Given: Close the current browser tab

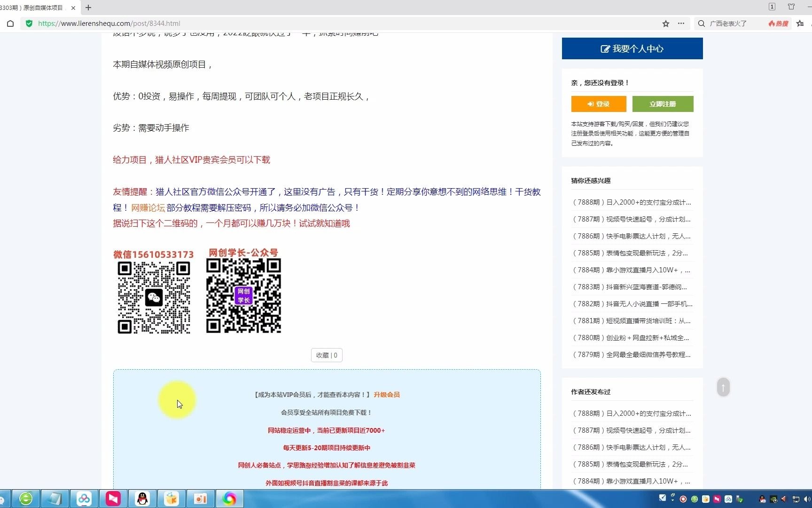Looking at the screenshot, I should tap(73, 8).
